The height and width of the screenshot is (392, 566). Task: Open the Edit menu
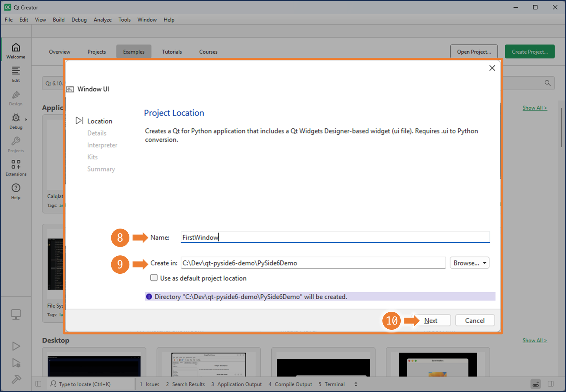(24, 20)
